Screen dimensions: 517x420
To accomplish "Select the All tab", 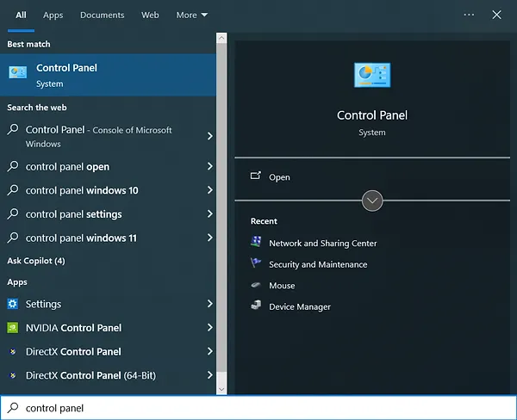I will point(21,15).
